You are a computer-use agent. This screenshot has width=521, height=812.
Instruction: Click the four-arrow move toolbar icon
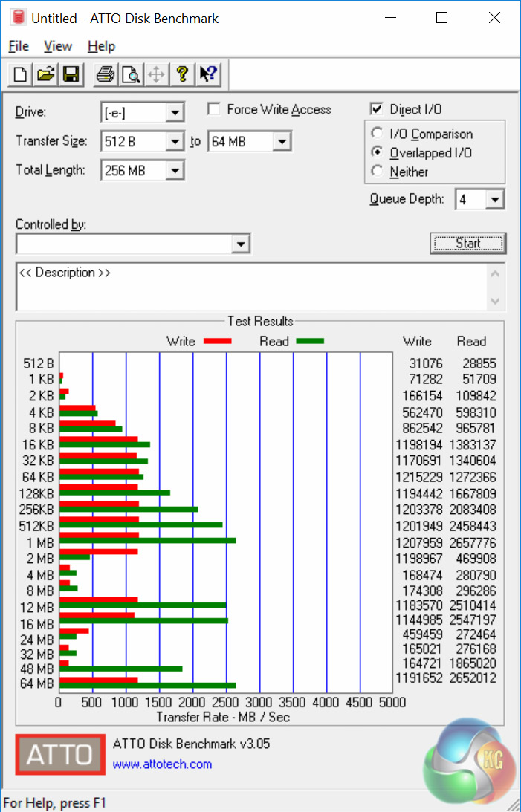[x=156, y=74]
